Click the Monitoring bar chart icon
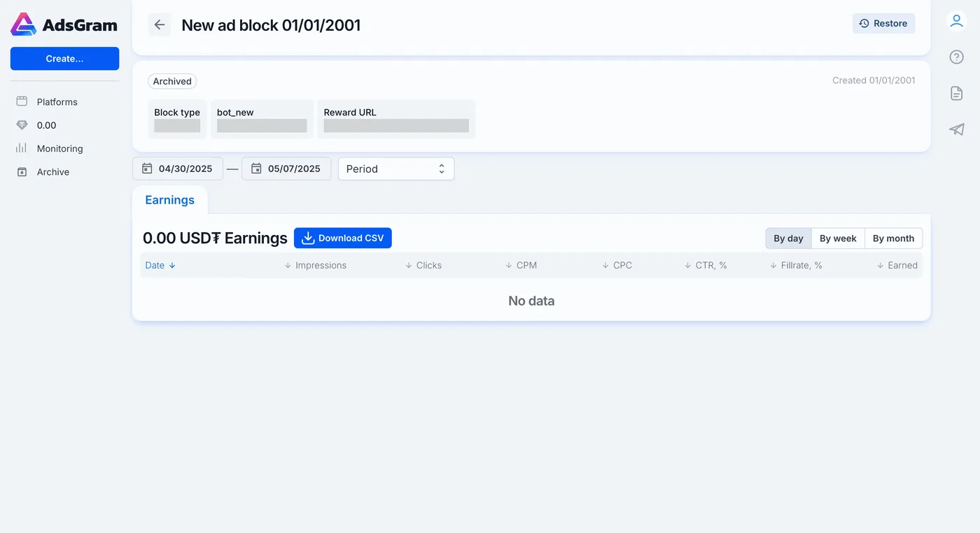 (22, 148)
